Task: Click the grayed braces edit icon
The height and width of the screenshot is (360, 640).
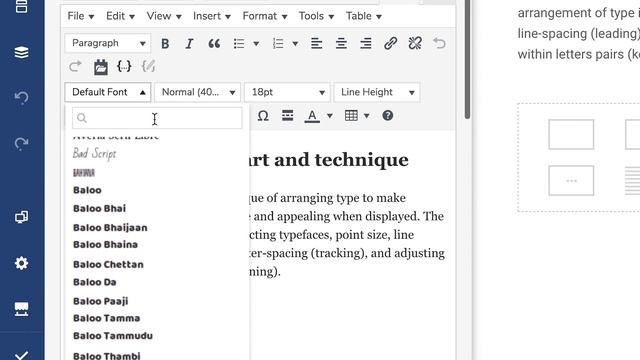Action: tap(148, 67)
